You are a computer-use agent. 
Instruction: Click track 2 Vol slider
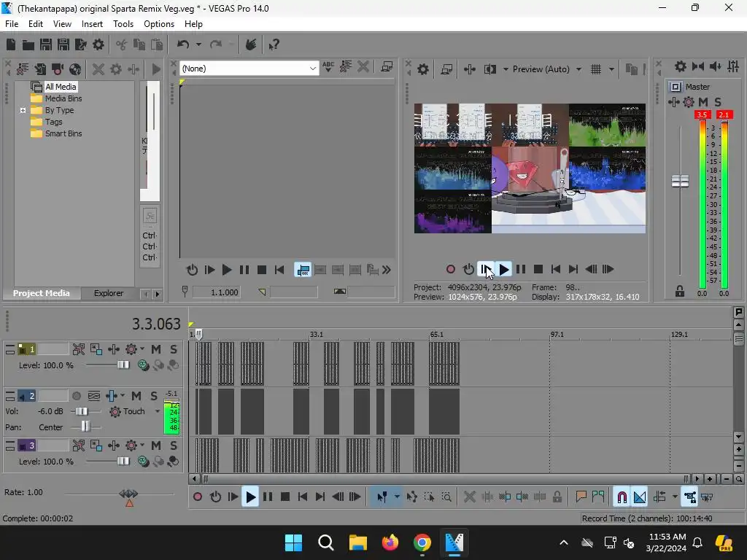pyautogui.click(x=82, y=411)
